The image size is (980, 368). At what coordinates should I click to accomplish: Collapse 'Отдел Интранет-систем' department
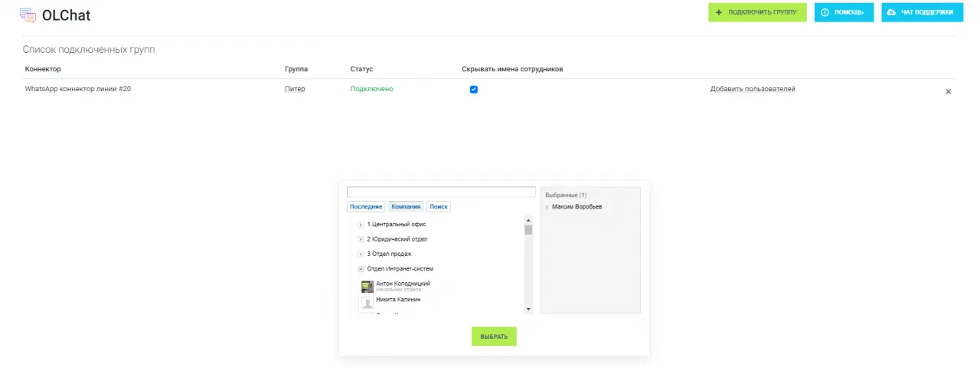tap(361, 269)
